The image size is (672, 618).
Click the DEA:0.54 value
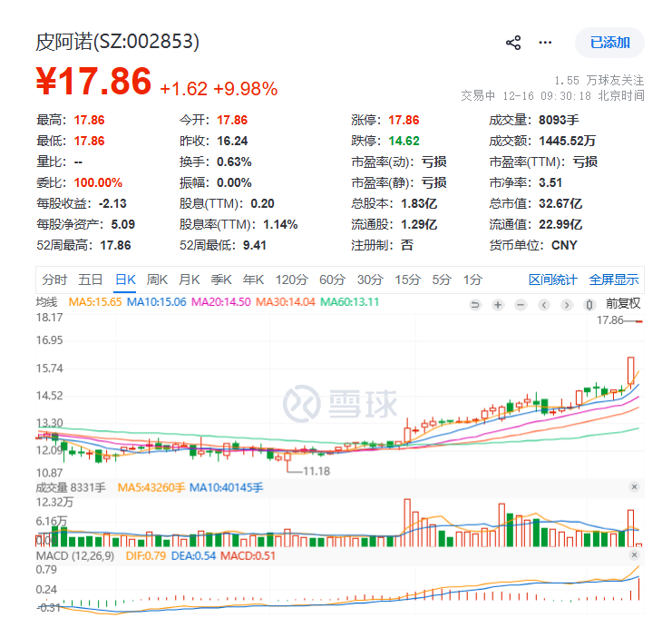click(x=193, y=555)
